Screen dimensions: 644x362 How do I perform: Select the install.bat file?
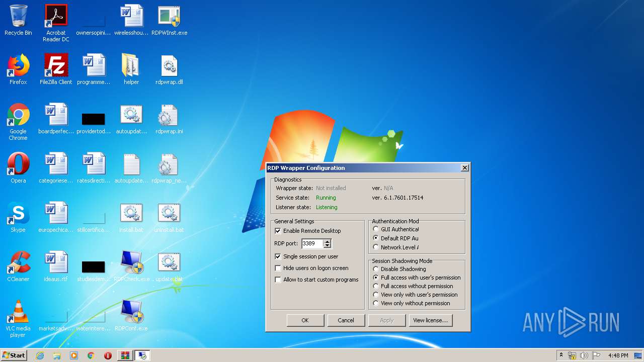(131, 217)
